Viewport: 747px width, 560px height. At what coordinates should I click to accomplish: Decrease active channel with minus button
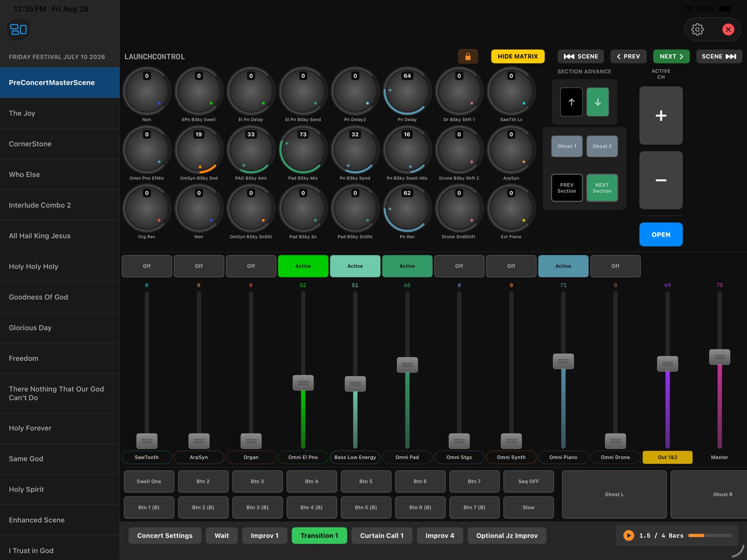[661, 180]
